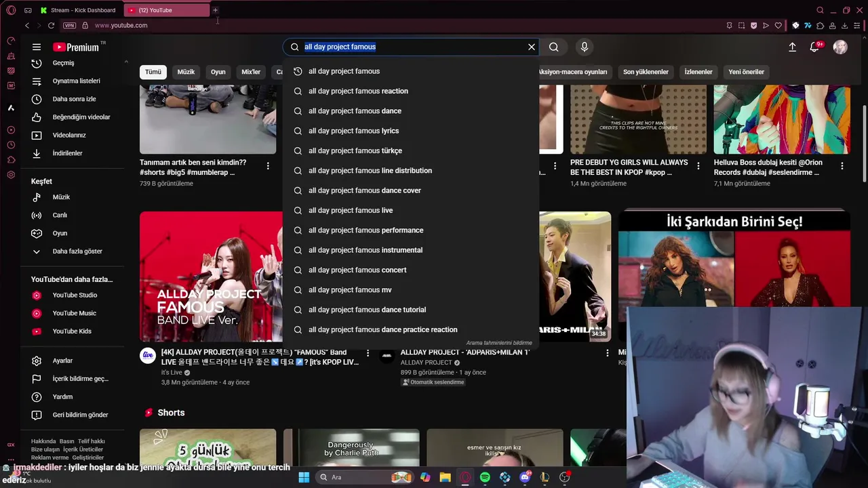Start voice search with the microphone icon
The height and width of the screenshot is (488, 868).
[x=585, y=47]
